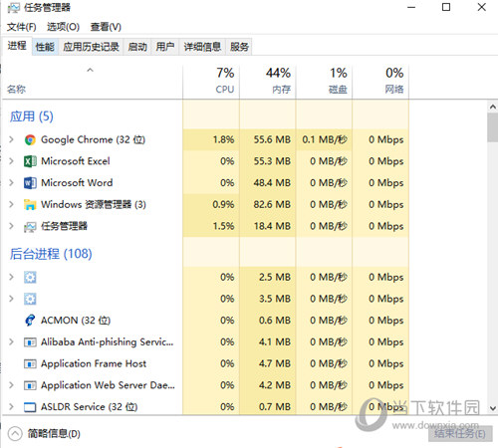
Task: Sort by the 网络 column header
Action: 380,82
